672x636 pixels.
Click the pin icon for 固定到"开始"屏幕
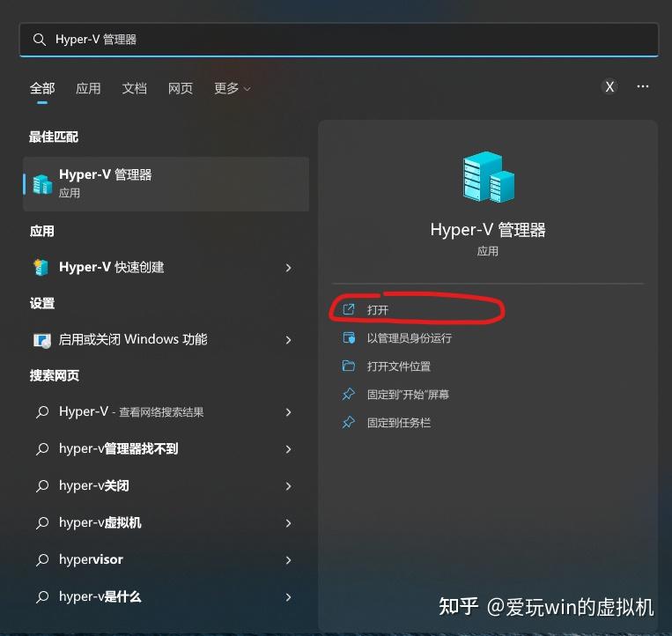pyautogui.click(x=349, y=395)
